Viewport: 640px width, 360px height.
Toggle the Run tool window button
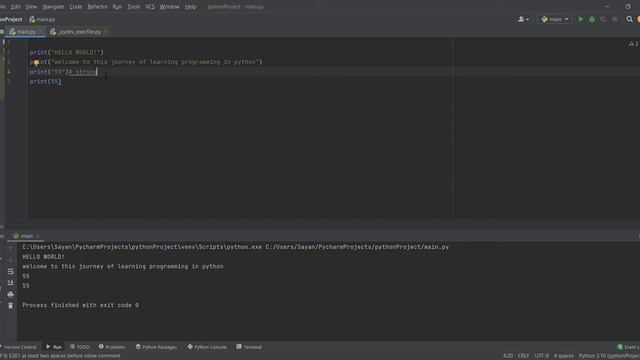[x=54, y=347]
